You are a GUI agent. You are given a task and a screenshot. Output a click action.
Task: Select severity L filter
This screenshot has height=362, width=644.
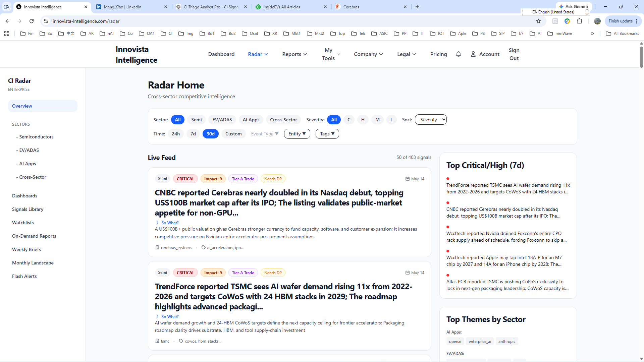coord(391,120)
